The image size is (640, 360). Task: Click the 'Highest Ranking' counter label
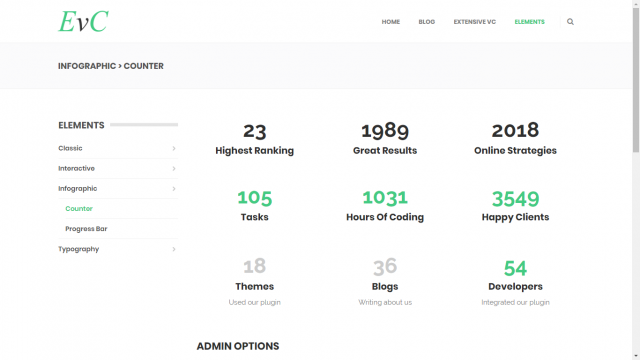click(x=254, y=151)
